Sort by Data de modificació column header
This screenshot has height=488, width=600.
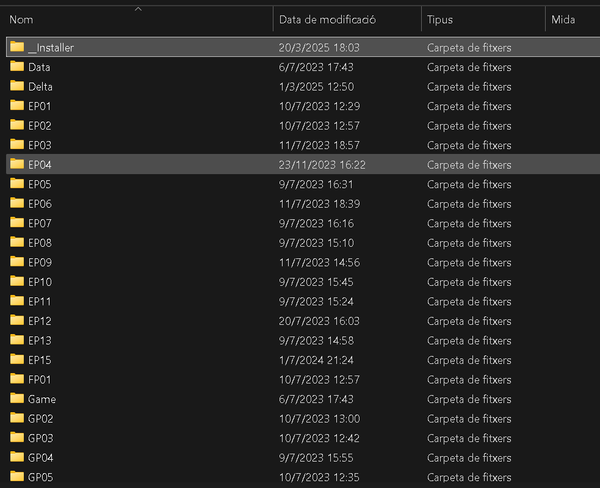[327, 20]
